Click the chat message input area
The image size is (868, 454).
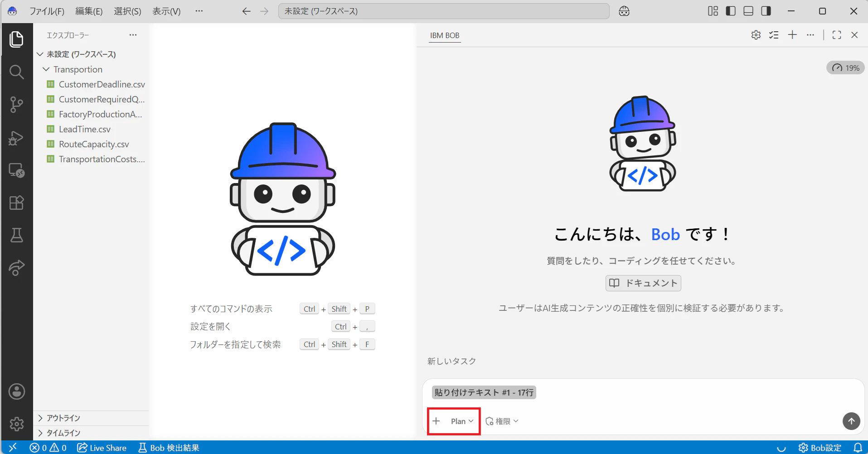(x=643, y=393)
